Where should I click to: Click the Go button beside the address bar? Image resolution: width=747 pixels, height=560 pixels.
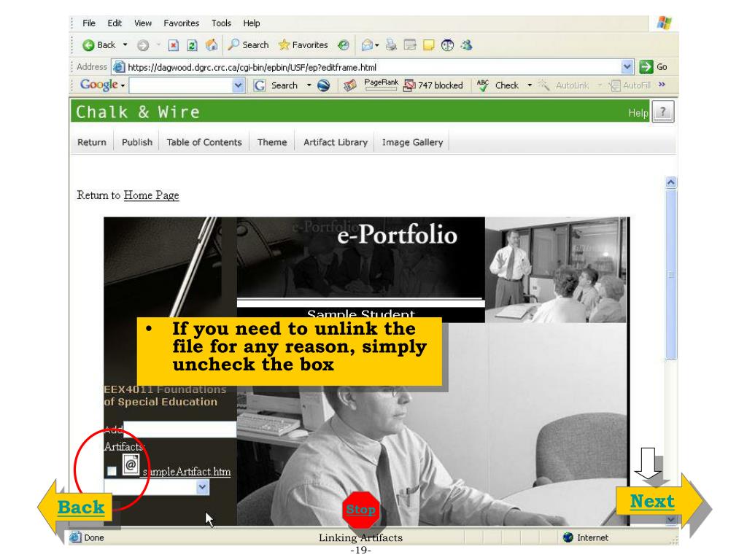654,66
